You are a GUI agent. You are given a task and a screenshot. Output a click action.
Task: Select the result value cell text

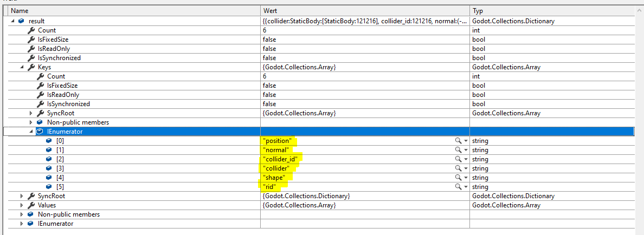tap(365, 21)
